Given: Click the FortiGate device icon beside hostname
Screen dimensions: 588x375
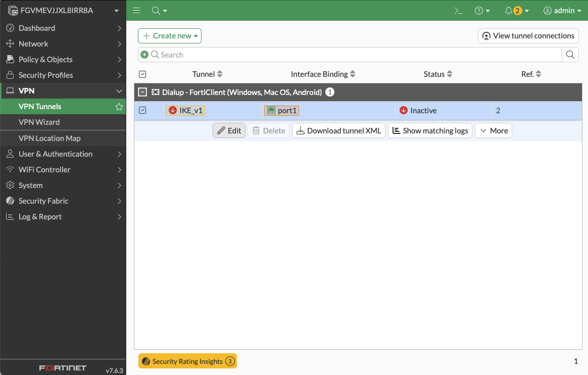Looking at the screenshot, I should pyautogui.click(x=13, y=11).
